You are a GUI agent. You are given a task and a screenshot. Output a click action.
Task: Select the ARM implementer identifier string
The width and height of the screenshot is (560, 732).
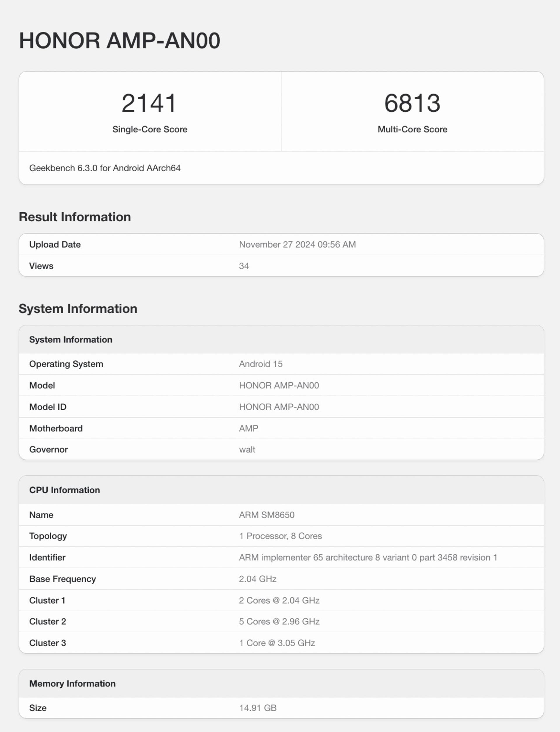coord(368,557)
